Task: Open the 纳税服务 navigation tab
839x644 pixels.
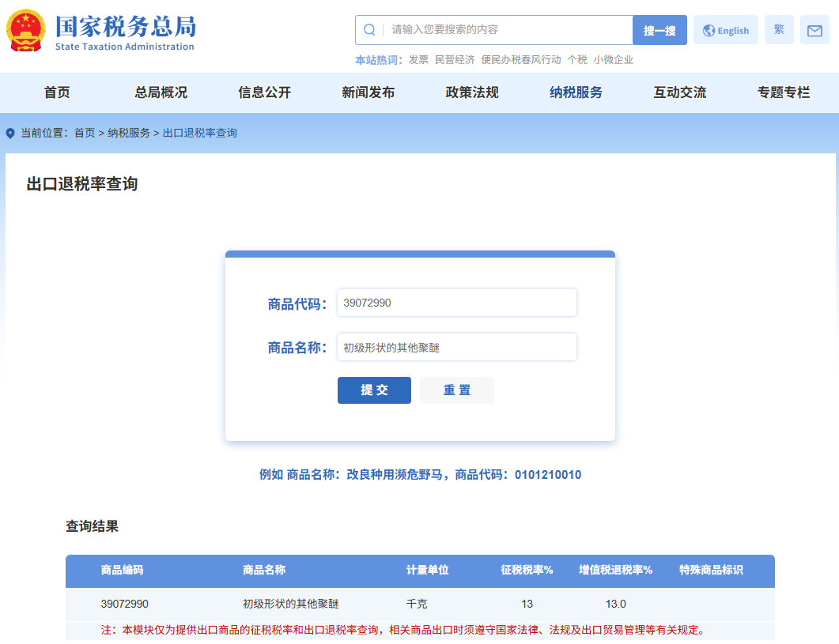Action: 576,92
